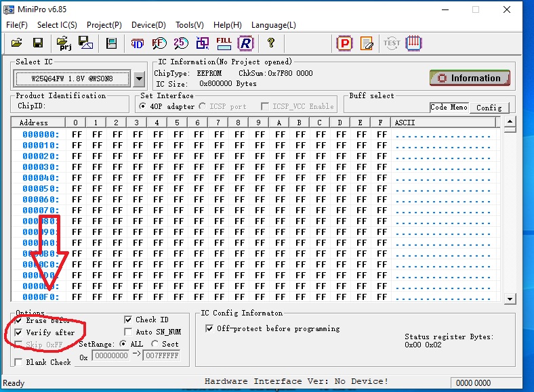Switch to Config buffer tab
The width and height of the screenshot is (534, 392).
pos(489,108)
